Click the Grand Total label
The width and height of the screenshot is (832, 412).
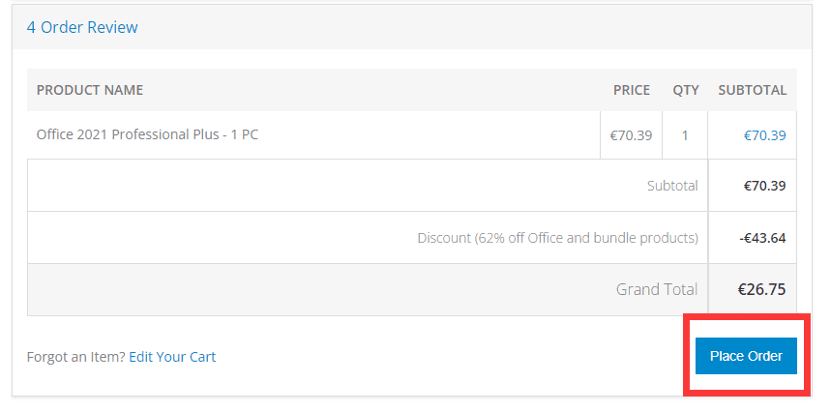pos(656,290)
